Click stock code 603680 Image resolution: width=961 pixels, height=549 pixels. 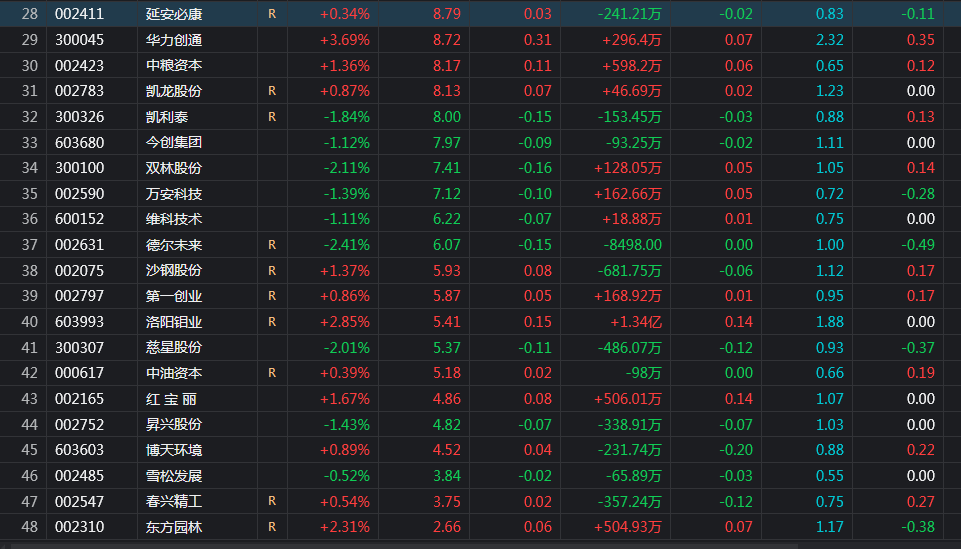80,143
